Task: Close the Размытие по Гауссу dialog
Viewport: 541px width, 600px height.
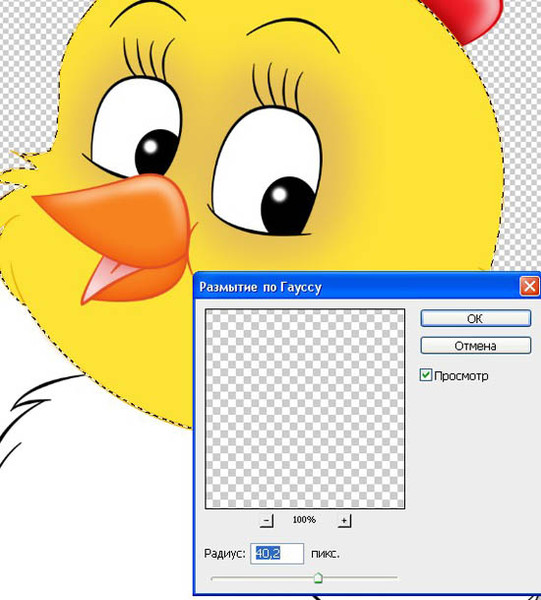Action: point(530,286)
